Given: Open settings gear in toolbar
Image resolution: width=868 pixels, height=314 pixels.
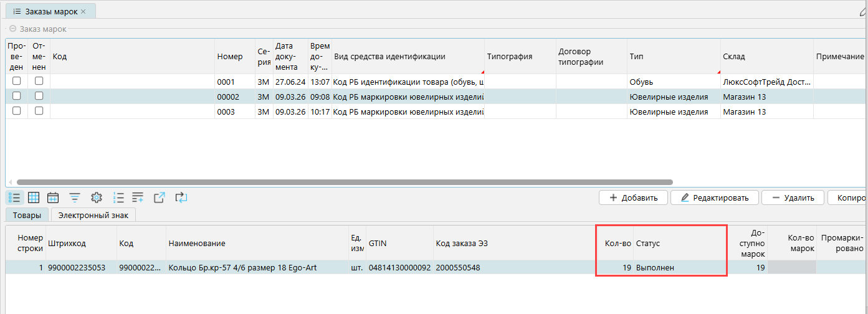Looking at the screenshot, I should [x=96, y=197].
